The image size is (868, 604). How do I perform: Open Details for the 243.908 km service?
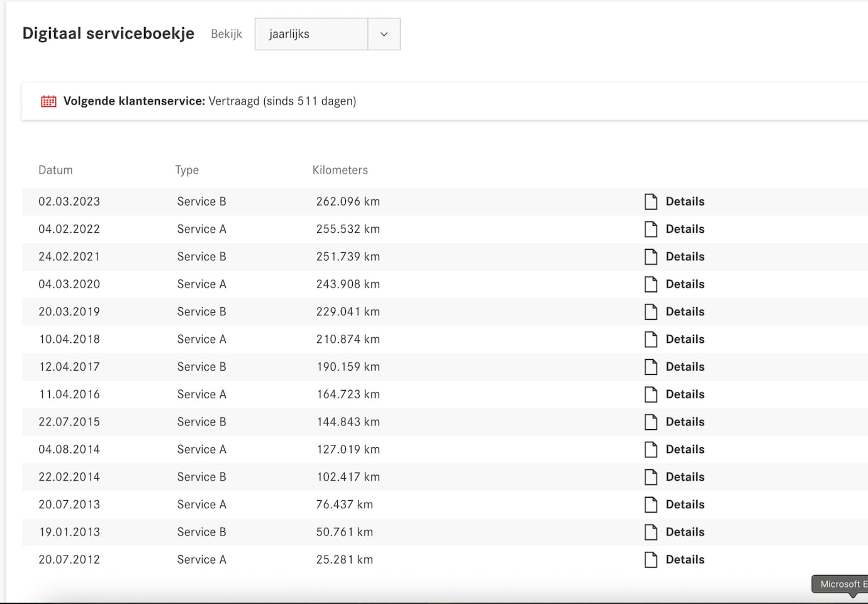[685, 284]
